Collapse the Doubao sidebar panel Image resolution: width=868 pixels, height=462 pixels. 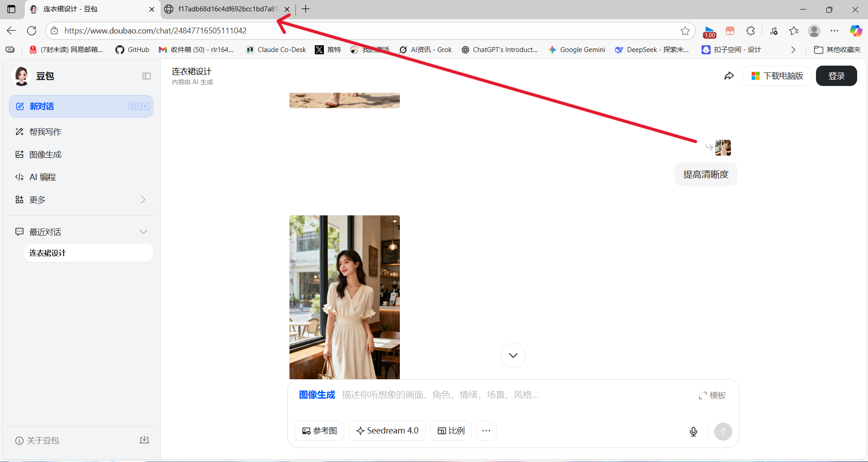click(x=146, y=76)
